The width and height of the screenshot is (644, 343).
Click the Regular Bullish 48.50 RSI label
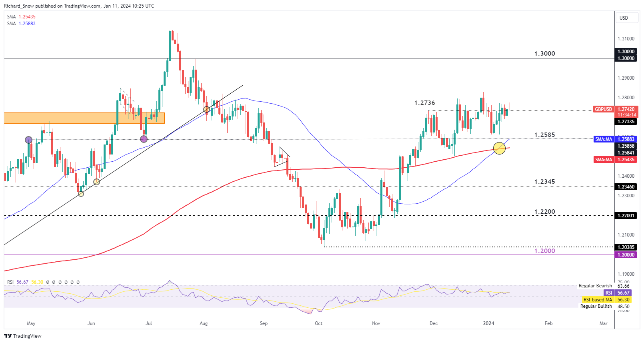[x=605, y=306]
